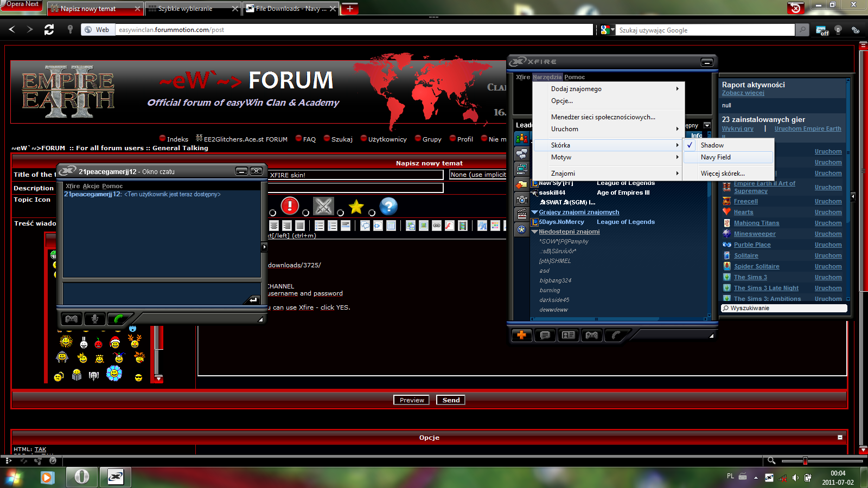Click profile card button at Xfire bottom

pyautogui.click(x=568, y=335)
